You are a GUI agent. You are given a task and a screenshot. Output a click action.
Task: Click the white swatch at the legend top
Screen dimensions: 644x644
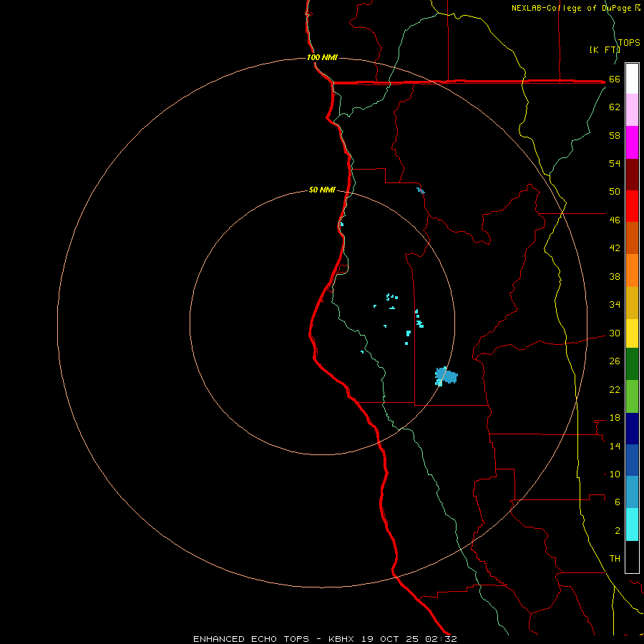coord(632,79)
